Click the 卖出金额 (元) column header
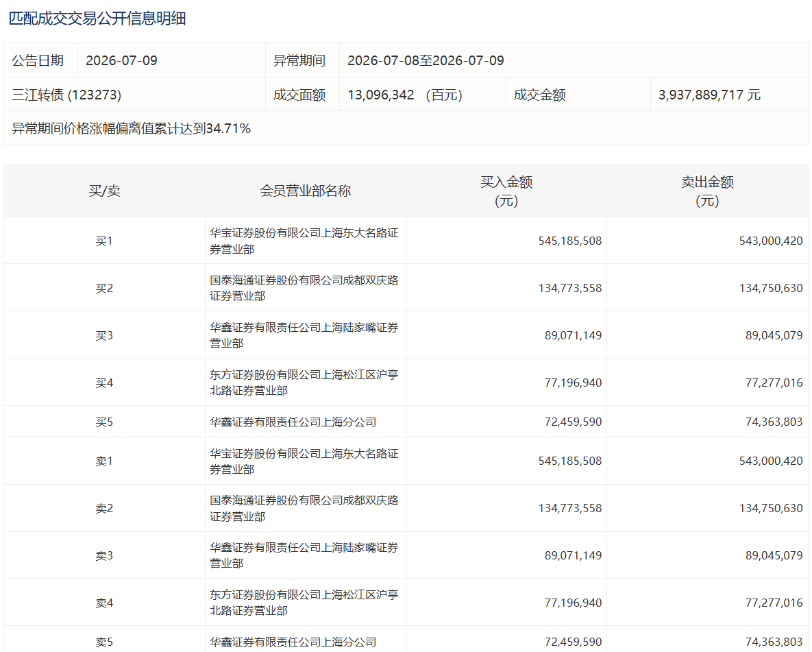The height and width of the screenshot is (652, 812). pyautogui.click(x=707, y=191)
